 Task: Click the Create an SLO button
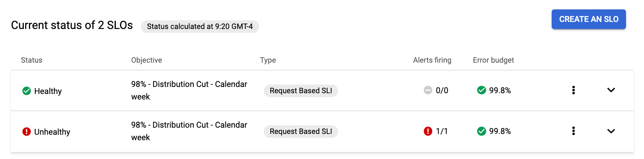click(x=588, y=19)
